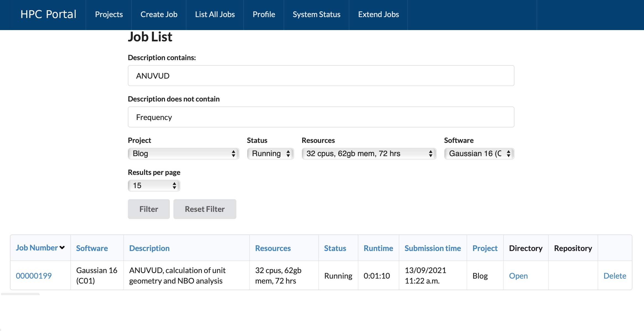Open Extend Jobs from navigation bar
This screenshot has width=644, height=331.
tap(378, 14)
